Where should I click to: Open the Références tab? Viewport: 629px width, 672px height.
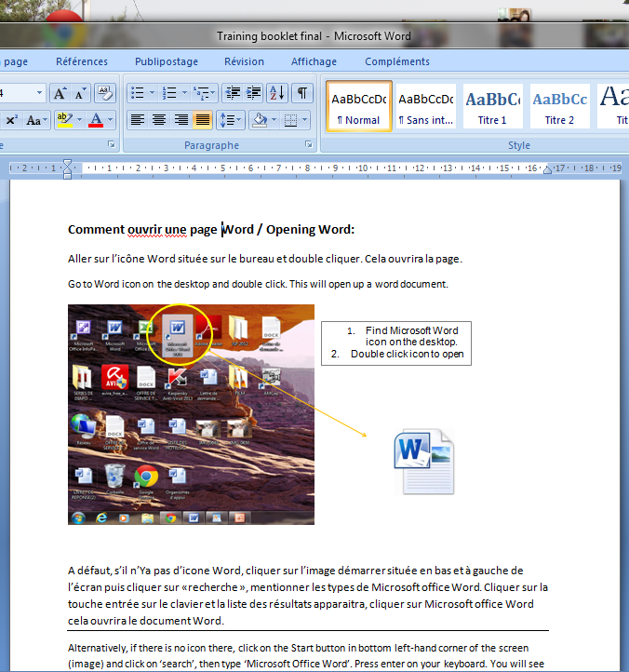pos(82,61)
